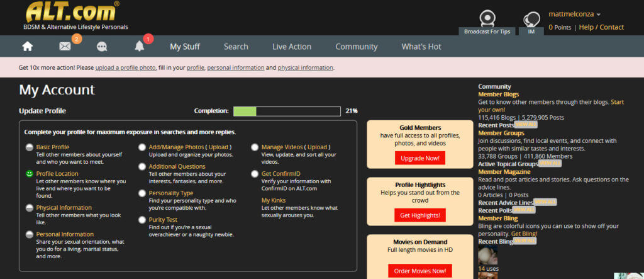Open the Manage Videos link
644x279 pixels.
[x=282, y=147]
